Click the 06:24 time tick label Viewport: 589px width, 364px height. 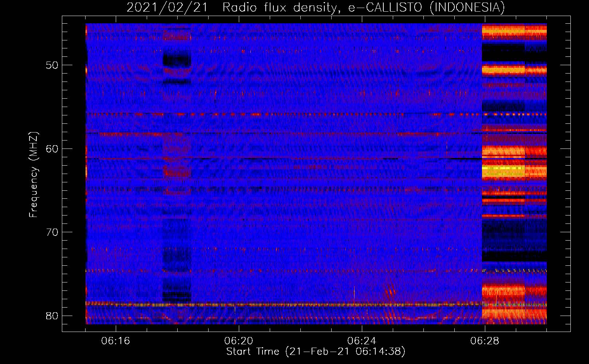(362, 341)
